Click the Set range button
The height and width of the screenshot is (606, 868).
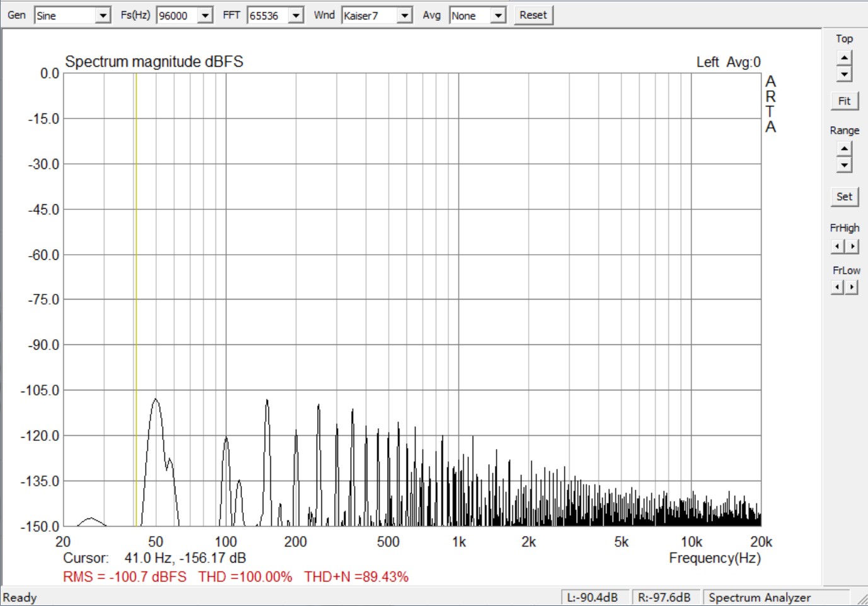coord(844,197)
